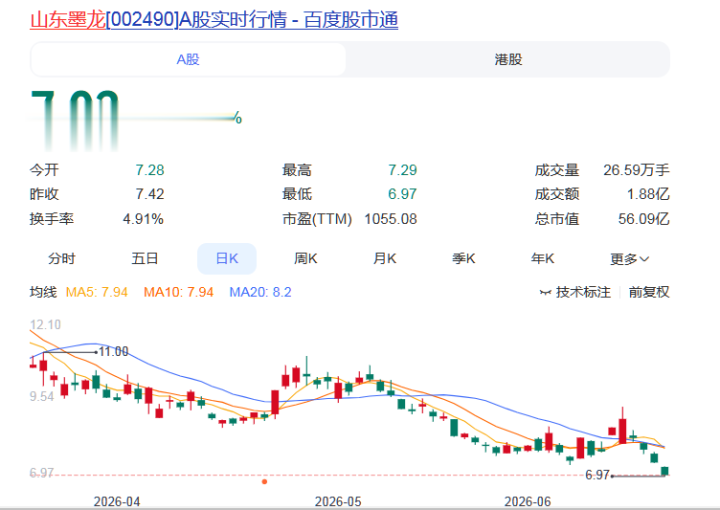
Task: Click the 市盈(TTM) value 1055.08
Action: click(390, 219)
